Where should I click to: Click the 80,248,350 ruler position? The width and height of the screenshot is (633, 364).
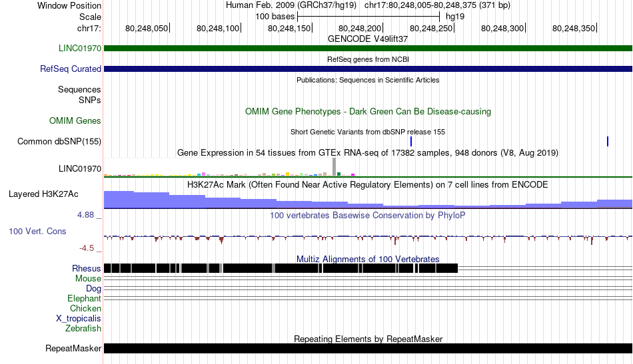[x=574, y=28]
